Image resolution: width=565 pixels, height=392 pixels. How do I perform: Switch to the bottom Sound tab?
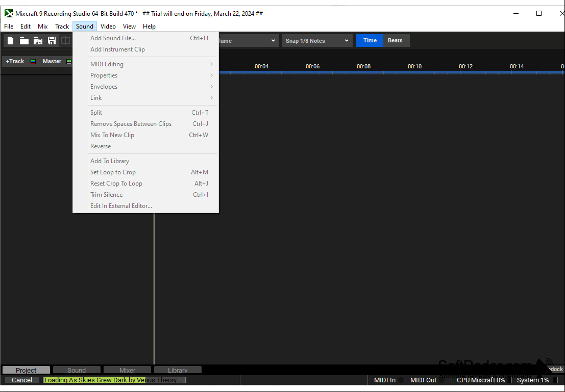click(x=77, y=370)
